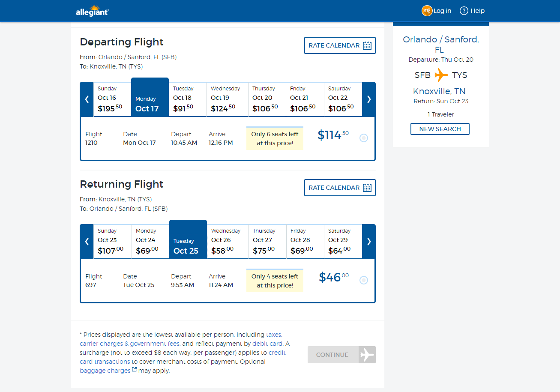Select the $46.00 returning flight radio button
560x392 pixels.
point(364,280)
